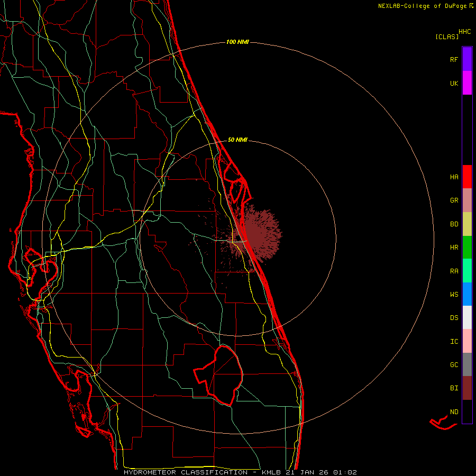Click the 50 NMI range ring label
Screen dimensions: 476x476
[237, 140]
